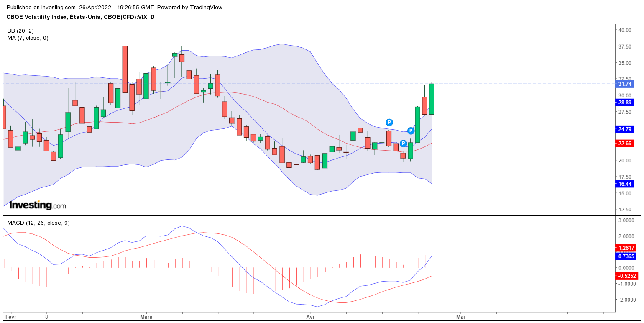Select the MACD (12, 26, close, 9) legend
The image size is (644, 323).
(x=38, y=223)
